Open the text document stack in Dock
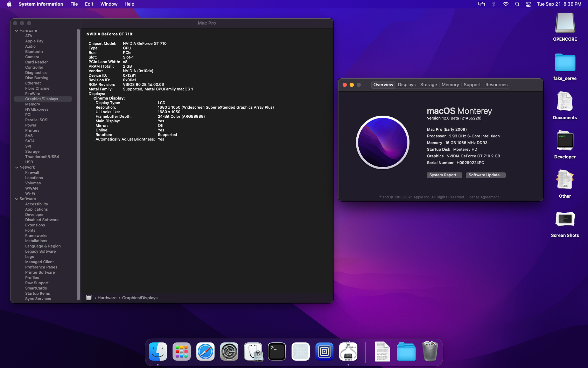The height and width of the screenshot is (368, 588). click(383, 352)
